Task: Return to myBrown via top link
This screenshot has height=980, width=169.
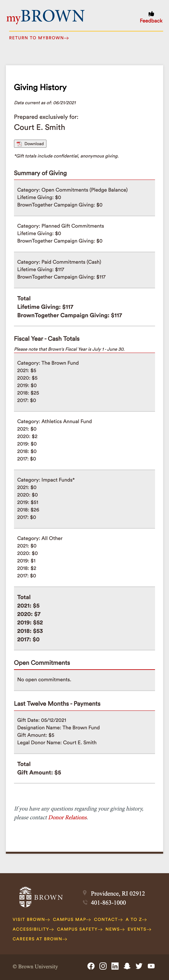Action: click(39, 38)
